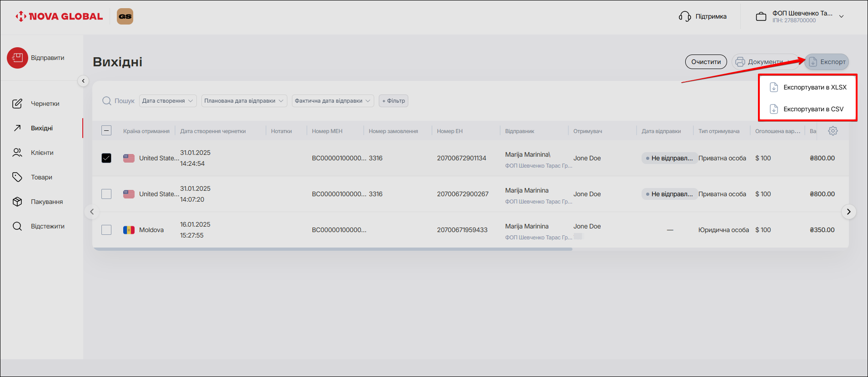Open the Пакування packaging section
Viewport: 868px width, 377px height.
point(46,202)
